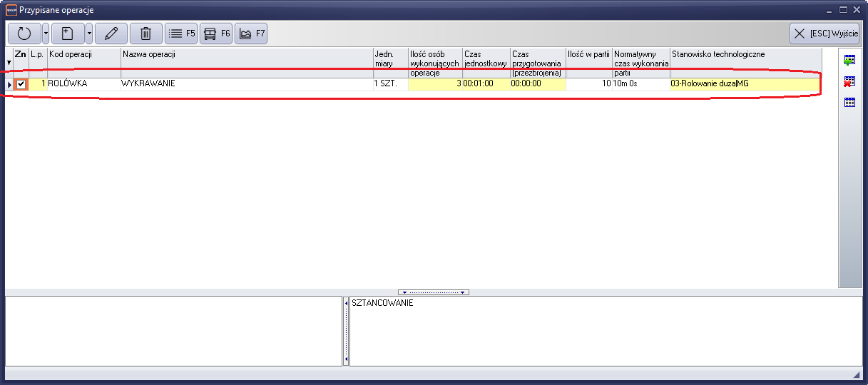
Task: Expand the dropdown arrow next to new document button
Action: click(x=89, y=34)
